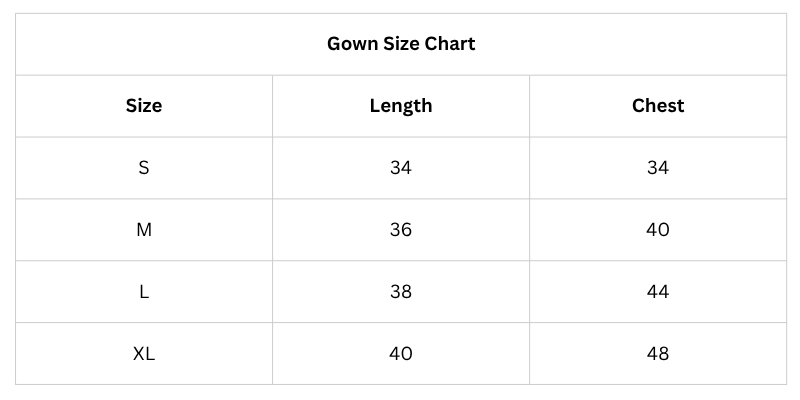Select length value 34 for size S
800x400 pixels.
(401, 168)
